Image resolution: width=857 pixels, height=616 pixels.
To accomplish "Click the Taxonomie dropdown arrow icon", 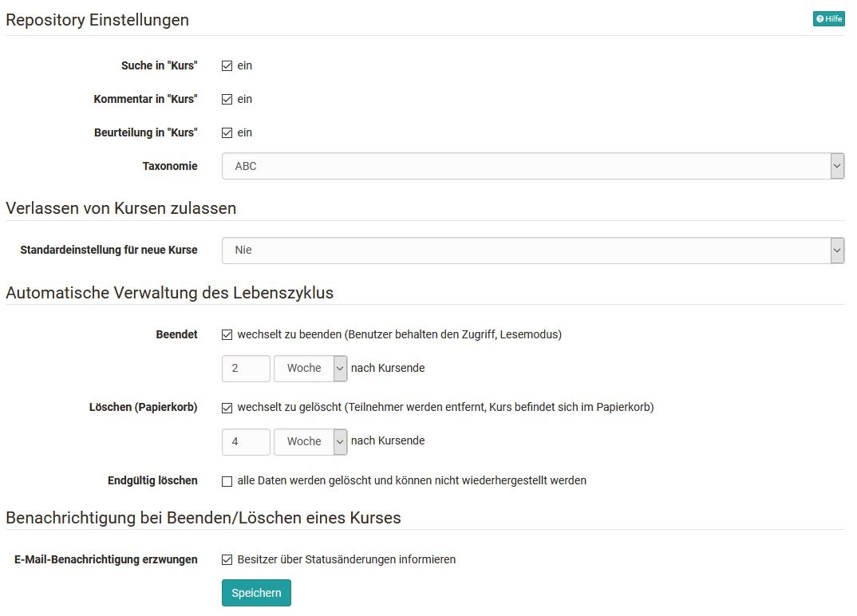I will 837,166.
